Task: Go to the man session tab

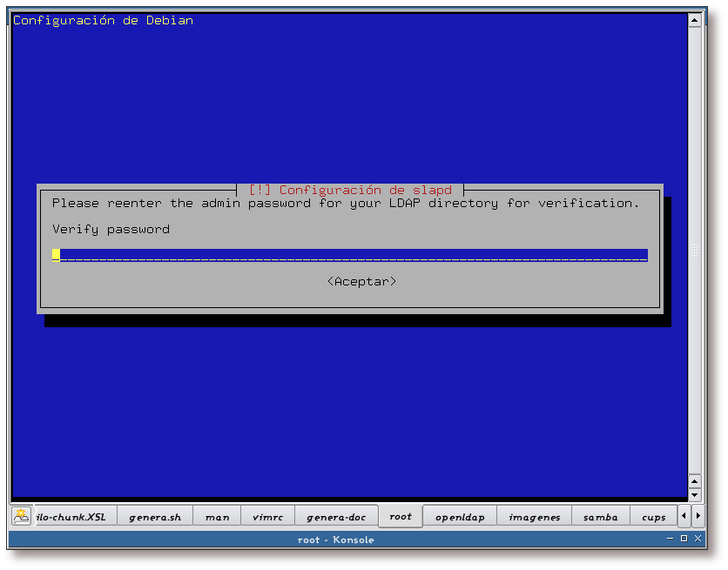Action: (217, 517)
